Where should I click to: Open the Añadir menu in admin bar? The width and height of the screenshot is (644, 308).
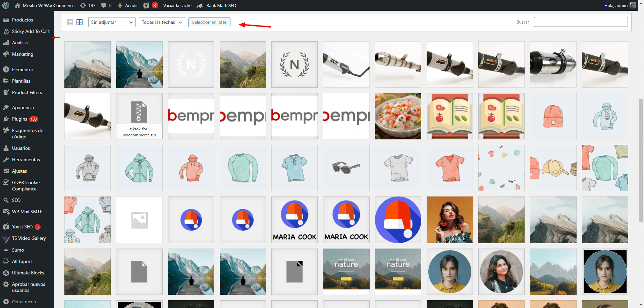point(128,5)
